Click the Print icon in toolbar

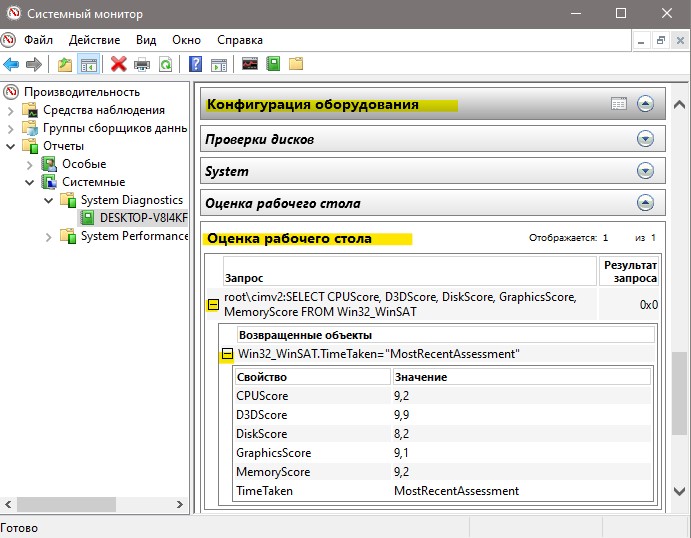(142, 65)
